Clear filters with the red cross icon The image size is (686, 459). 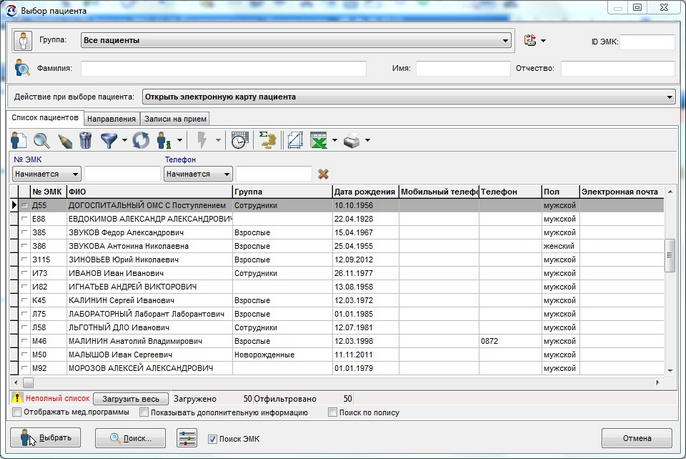pyautogui.click(x=323, y=174)
